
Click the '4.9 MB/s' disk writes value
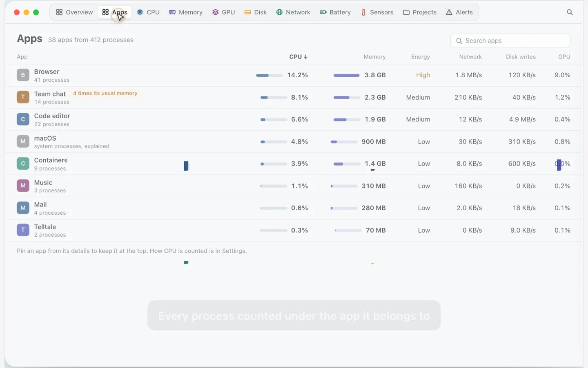pyautogui.click(x=522, y=119)
